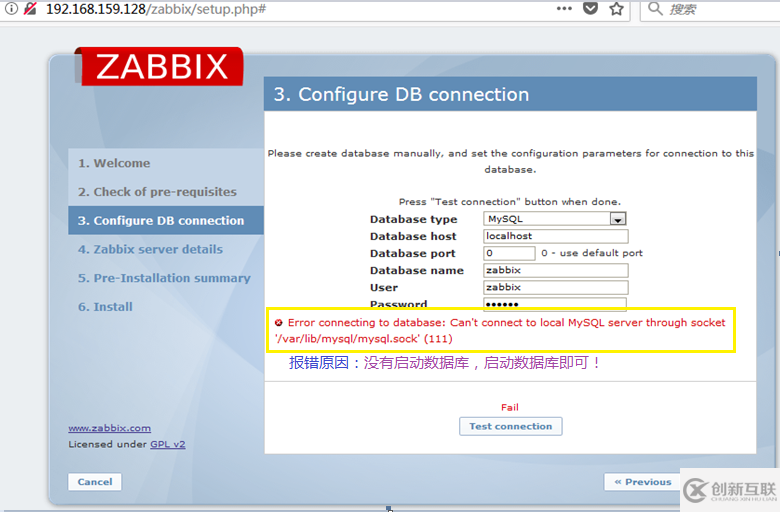Select step 4. Zabbix server details
The height and width of the screenshot is (512, 780).
click(x=150, y=249)
